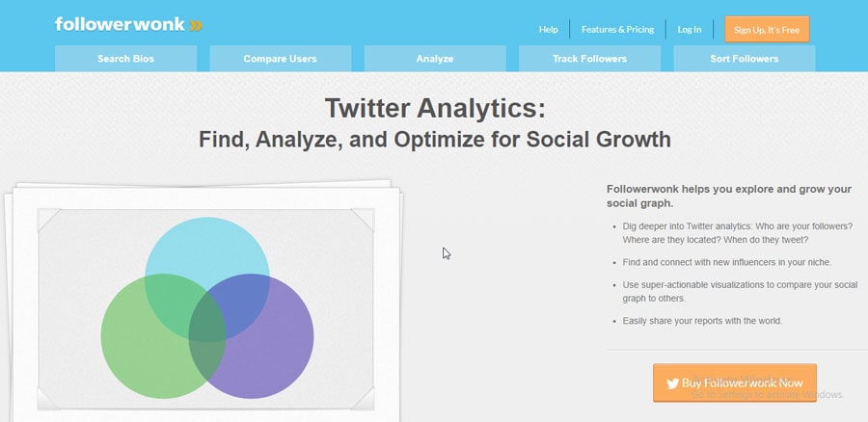Image resolution: width=868 pixels, height=422 pixels.
Task: Click Sign Up, It's Free button
Action: click(x=767, y=29)
